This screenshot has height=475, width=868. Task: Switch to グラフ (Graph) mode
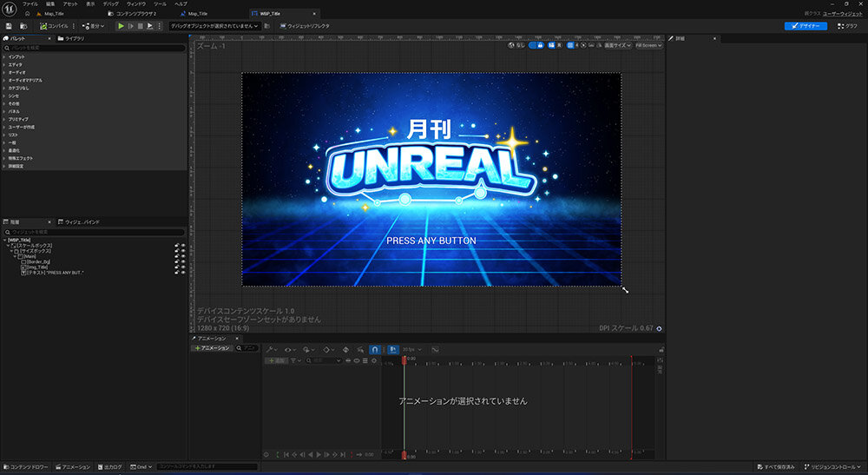pyautogui.click(x=847, y=26)
